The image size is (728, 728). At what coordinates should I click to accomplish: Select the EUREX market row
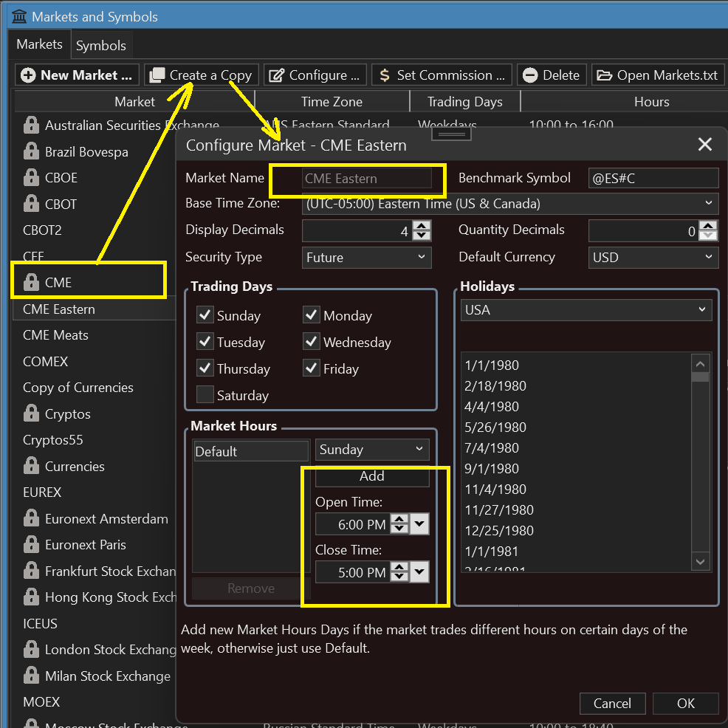[95, 492]
